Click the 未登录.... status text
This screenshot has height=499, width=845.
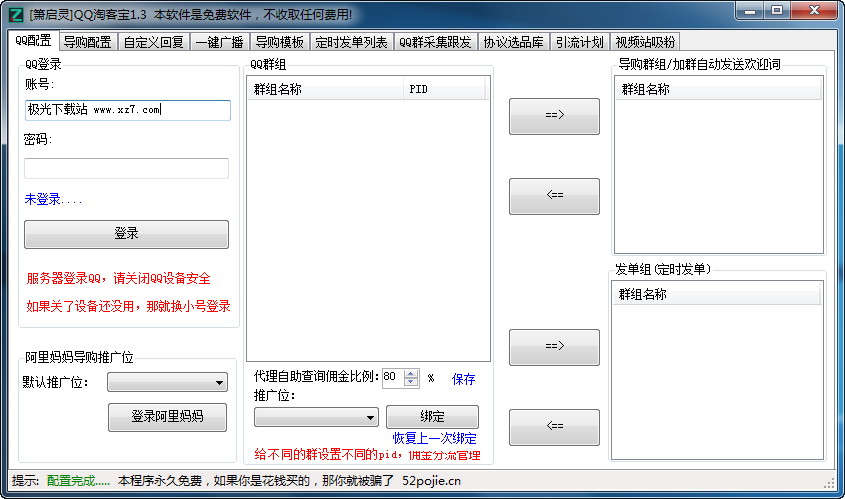[53, 199]
